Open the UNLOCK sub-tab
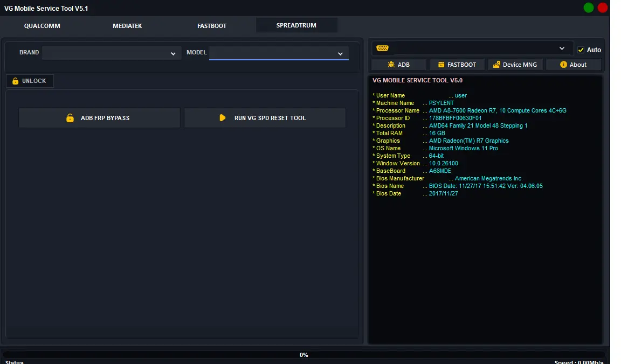The image size is (621, 364). click(x=30, y=81)
